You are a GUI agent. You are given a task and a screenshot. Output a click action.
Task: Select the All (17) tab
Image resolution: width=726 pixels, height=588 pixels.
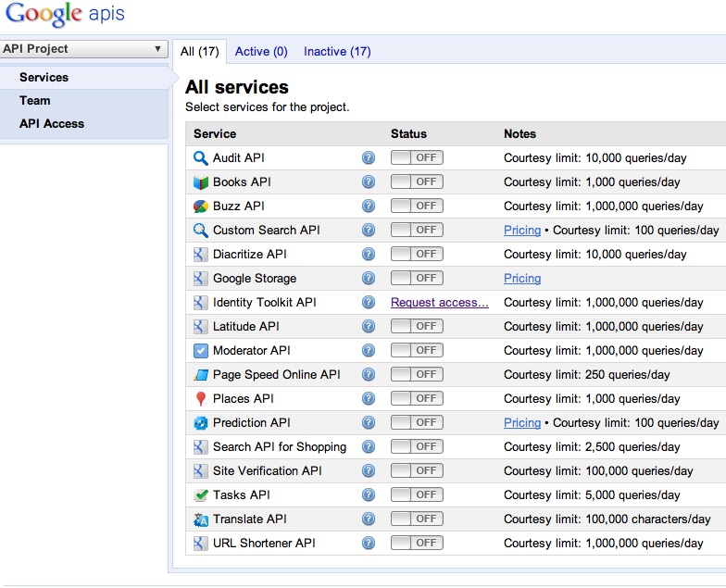tap(200, 52)
